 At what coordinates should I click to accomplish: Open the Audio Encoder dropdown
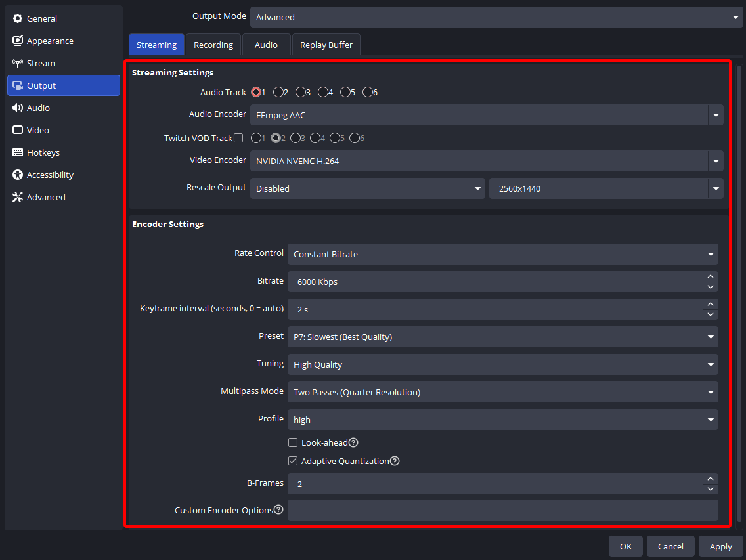point(487,115)
